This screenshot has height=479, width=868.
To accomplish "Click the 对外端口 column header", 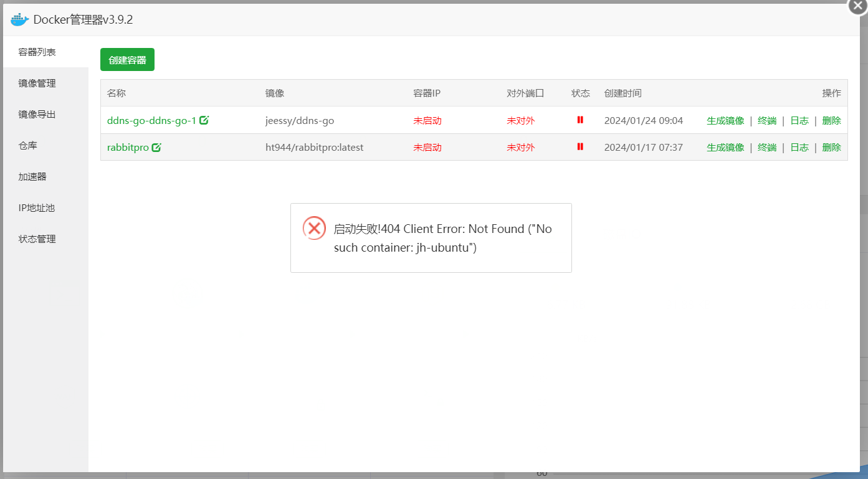I will pos(525,93).
